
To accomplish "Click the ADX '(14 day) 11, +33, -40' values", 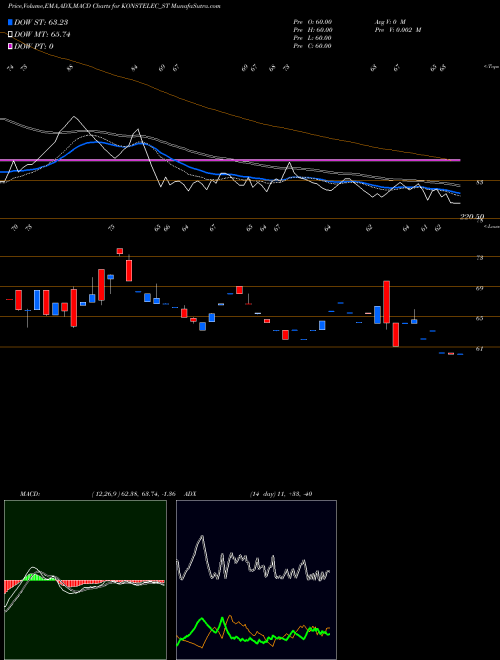I will [x=281, y=494].
